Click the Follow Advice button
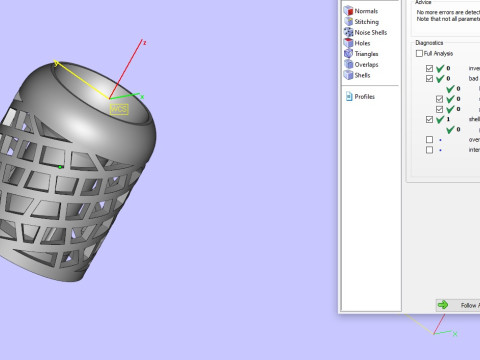Viewport: 480px width, 360px height. [x=458, y=305]
